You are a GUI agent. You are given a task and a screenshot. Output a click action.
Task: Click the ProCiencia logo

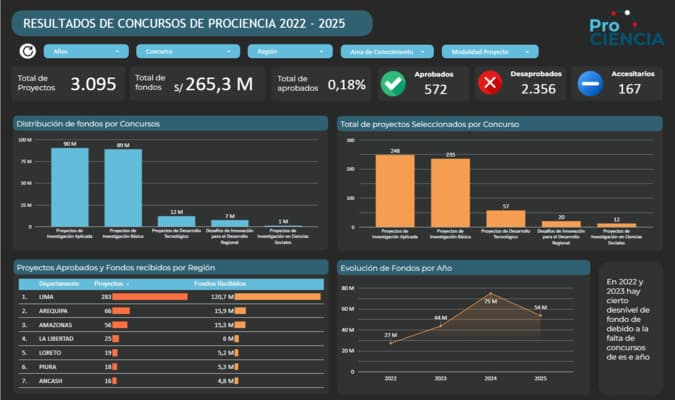pos(626,28)
